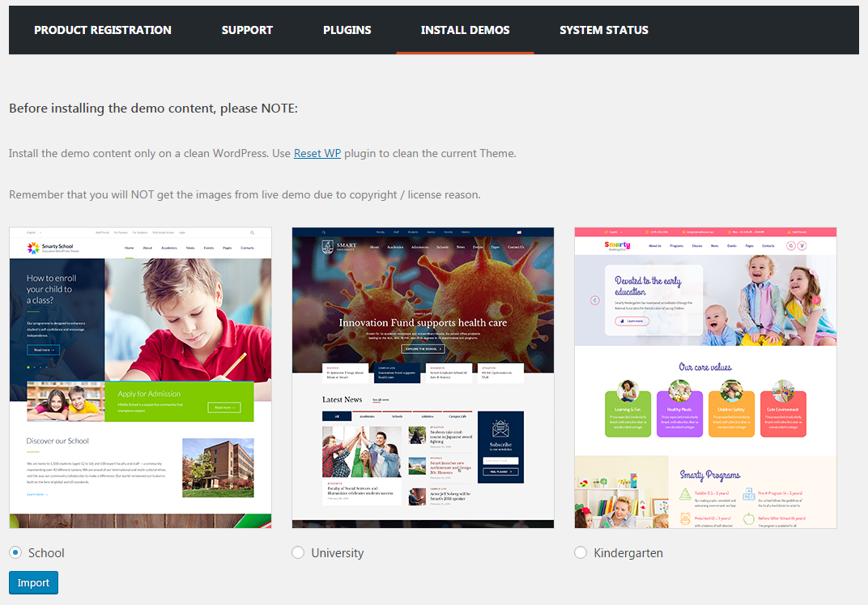Click the Smart University crest logo
The height and width of the screenshot is (605, 868).
coord(326,247)
